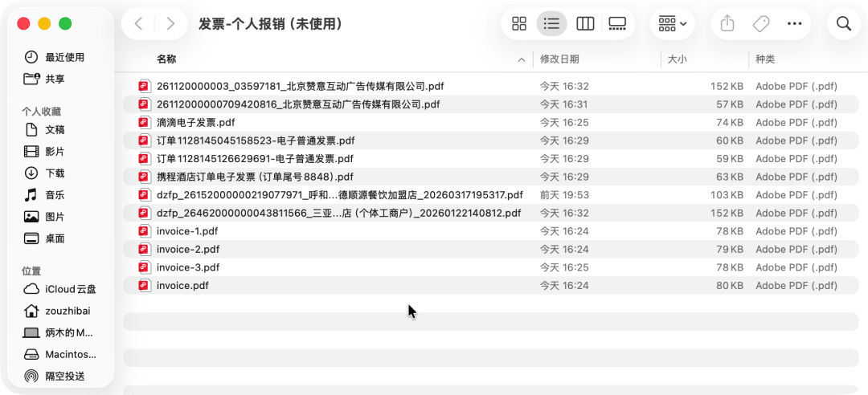The image size is (868, 395).
Task: Select file 2611200000709420816_北京赞意互动广告传媒有限公司.pdf
Action: click(x=490, y=104)
